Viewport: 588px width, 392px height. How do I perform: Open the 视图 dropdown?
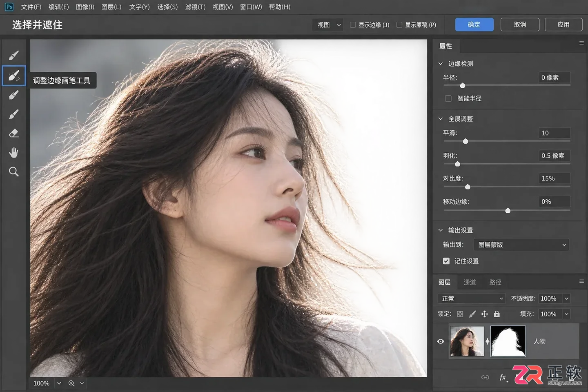tap(328, 25)
